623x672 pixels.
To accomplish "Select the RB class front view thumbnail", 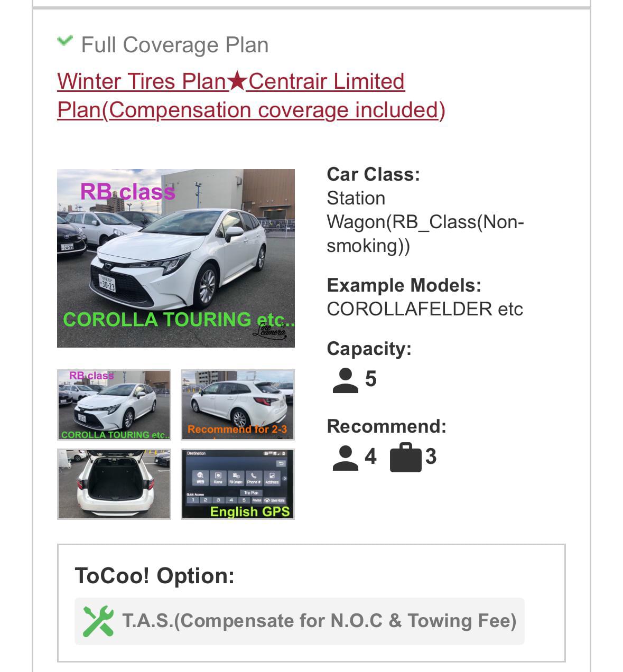I will click(x=114, y=405).
